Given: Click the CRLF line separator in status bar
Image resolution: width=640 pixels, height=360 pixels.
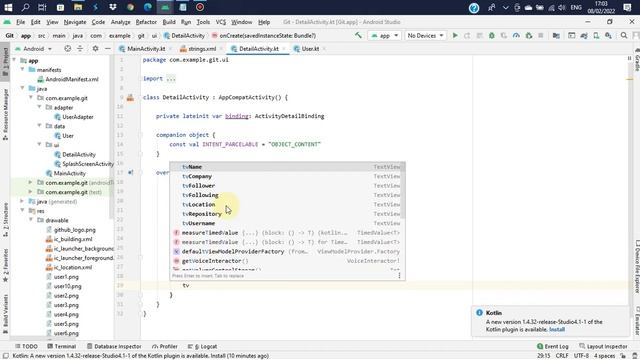Looking at the screenshot, I should (x=562, y=356).
